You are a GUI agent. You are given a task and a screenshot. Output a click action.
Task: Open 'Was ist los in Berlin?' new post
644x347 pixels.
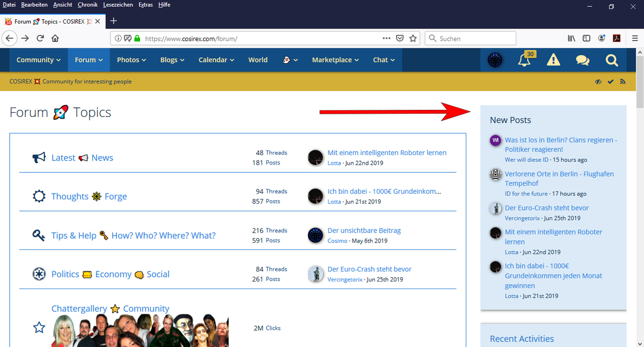pyautogui.click(x=561, y=145)
